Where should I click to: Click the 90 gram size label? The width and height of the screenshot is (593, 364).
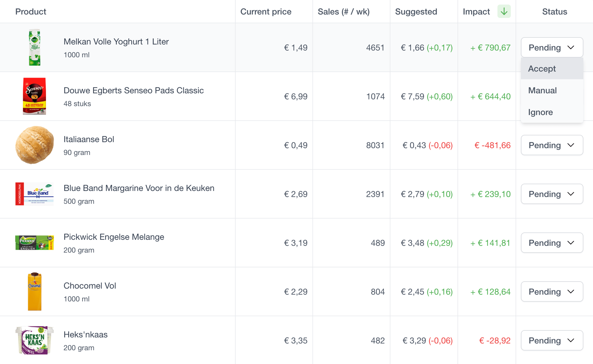pyautogui.click(x=77, y=152)
